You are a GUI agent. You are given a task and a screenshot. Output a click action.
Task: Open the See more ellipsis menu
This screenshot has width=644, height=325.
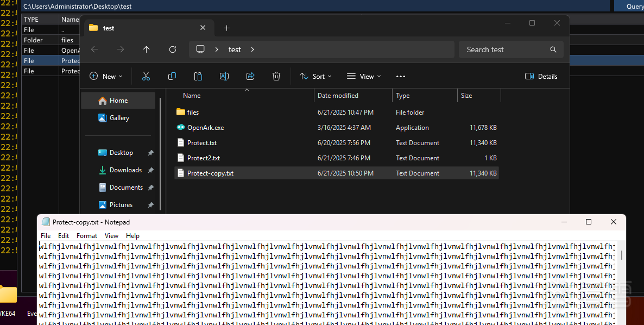(400, 77)
